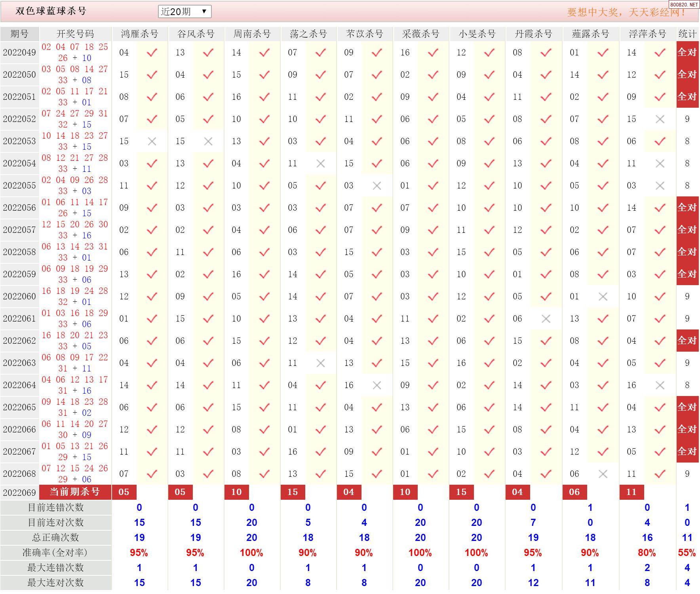Click the 采薇 checkmark in row 2022059
Screen dimensions: 700x594
(x=433, y=274)
